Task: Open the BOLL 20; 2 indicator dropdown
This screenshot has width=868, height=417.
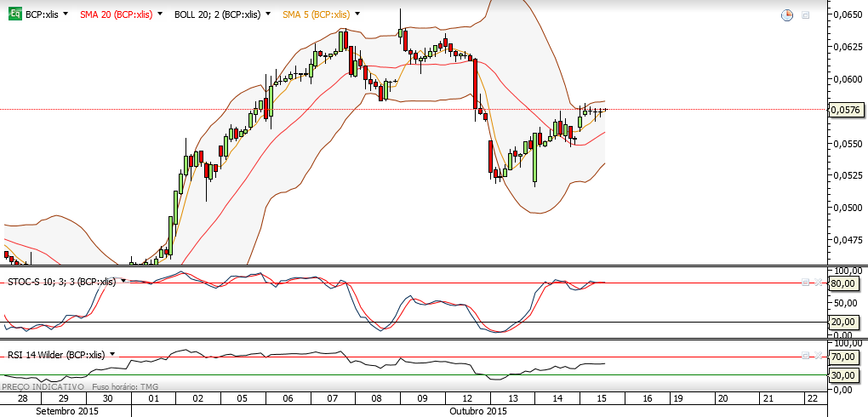Action: (268, 14)
